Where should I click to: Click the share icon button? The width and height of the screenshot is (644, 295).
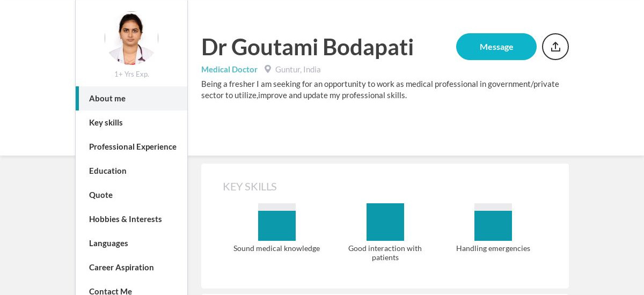pyautogui.click(x=555, y=47)
